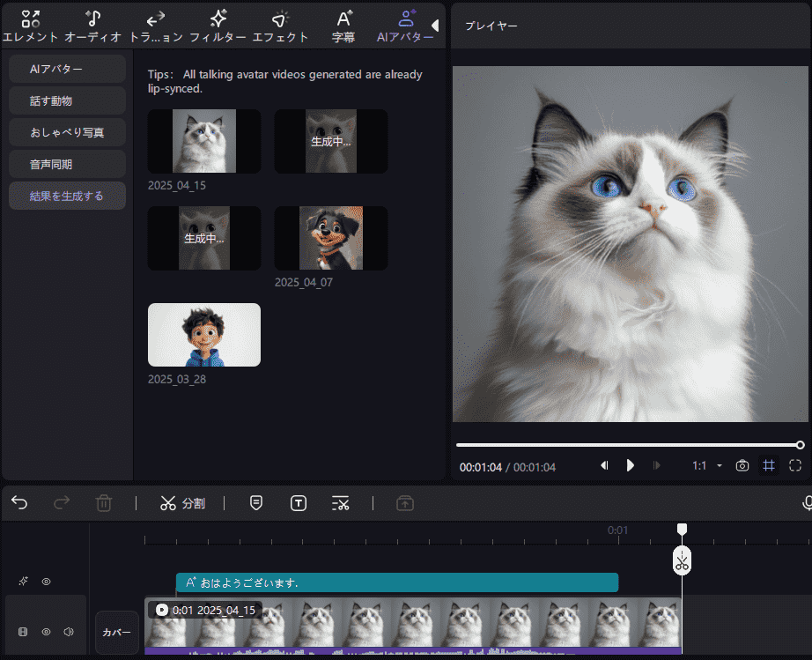
Task: Click the カバー button on timeline
Action: (x=117, y=632)
